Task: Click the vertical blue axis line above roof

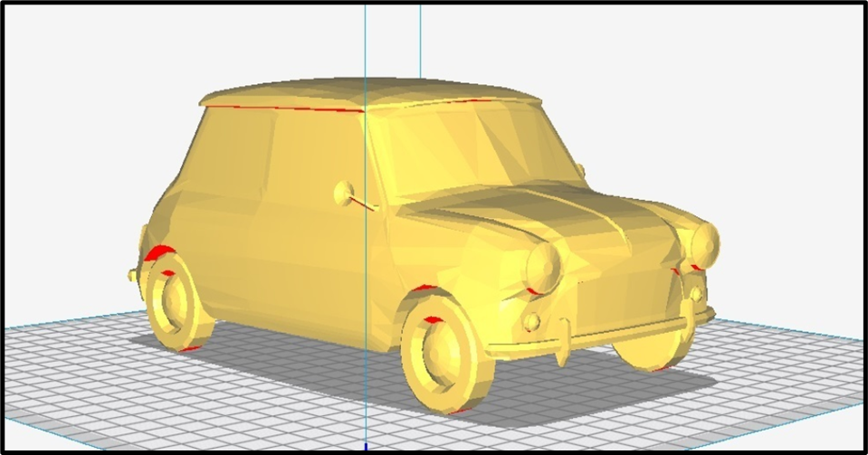Action: point(365,36)
